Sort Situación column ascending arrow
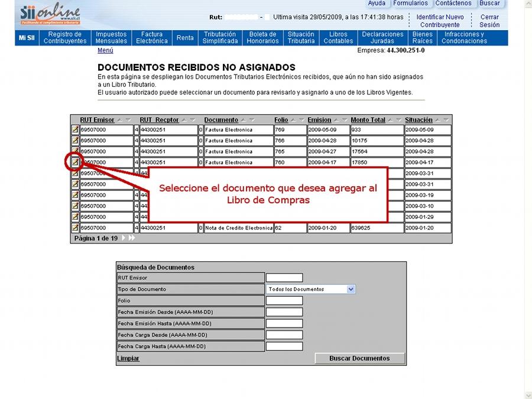Image resolution: width=532 pixels, height=399 pixels. (x=438, y=120)
